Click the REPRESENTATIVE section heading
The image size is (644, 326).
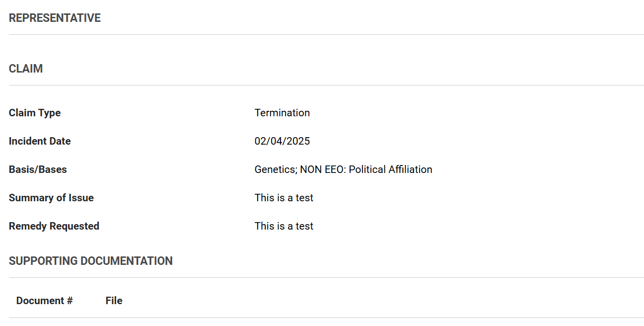[55, 18]
